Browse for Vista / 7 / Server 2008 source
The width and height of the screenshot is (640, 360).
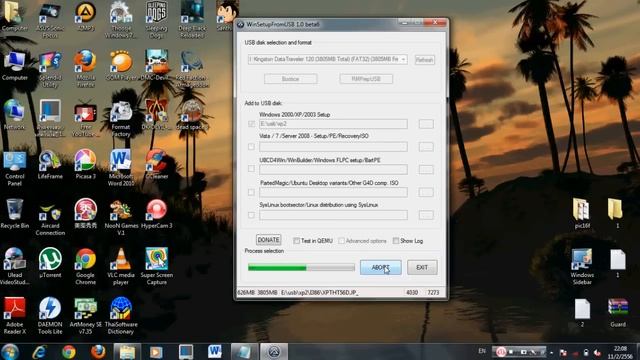426,147
